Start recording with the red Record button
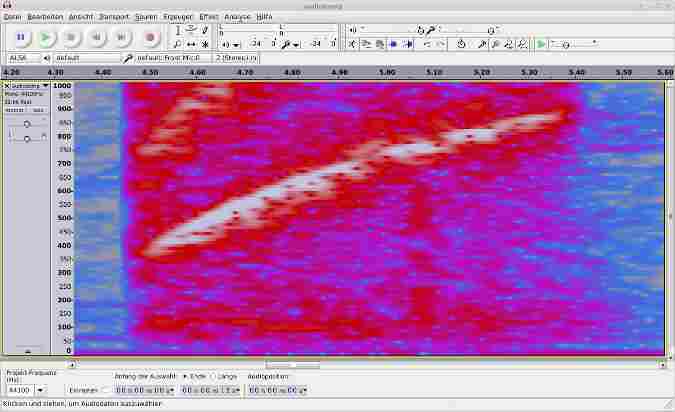 coord(150,37)
